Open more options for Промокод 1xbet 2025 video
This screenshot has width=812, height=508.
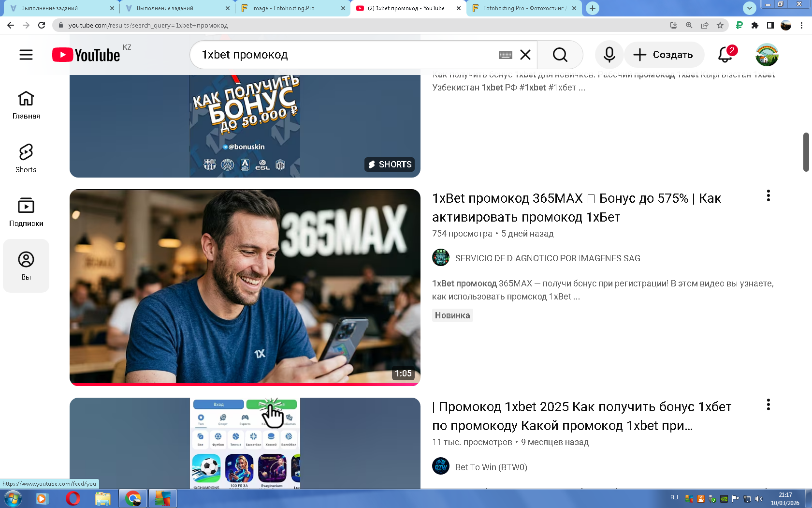pyautogui.click(x=768, y=405)
